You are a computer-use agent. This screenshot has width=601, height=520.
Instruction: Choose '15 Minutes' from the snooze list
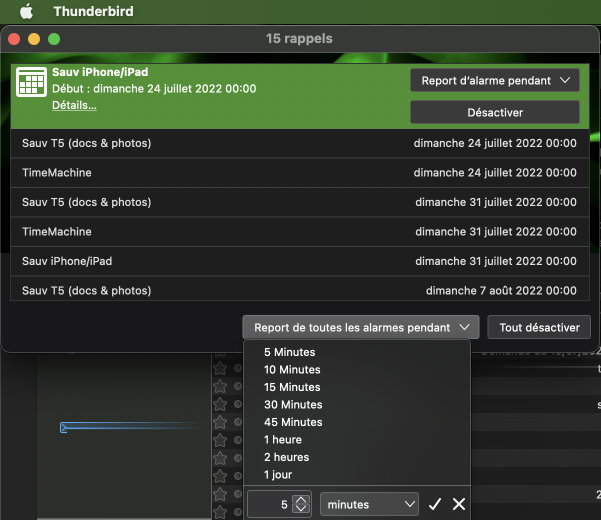pos(292,387)
